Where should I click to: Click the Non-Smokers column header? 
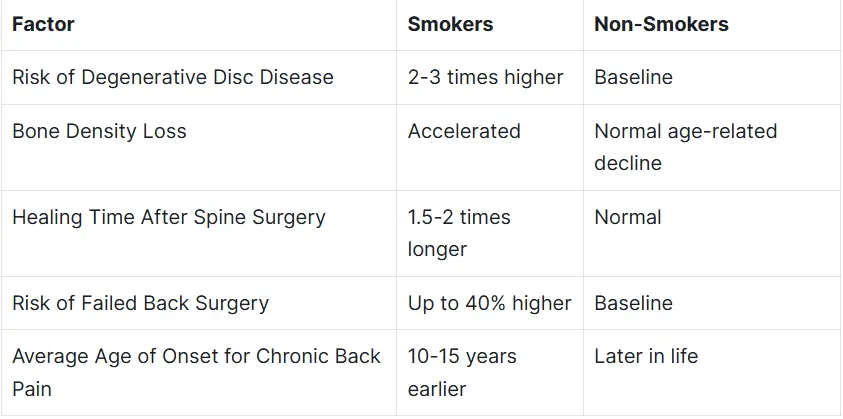661,25
